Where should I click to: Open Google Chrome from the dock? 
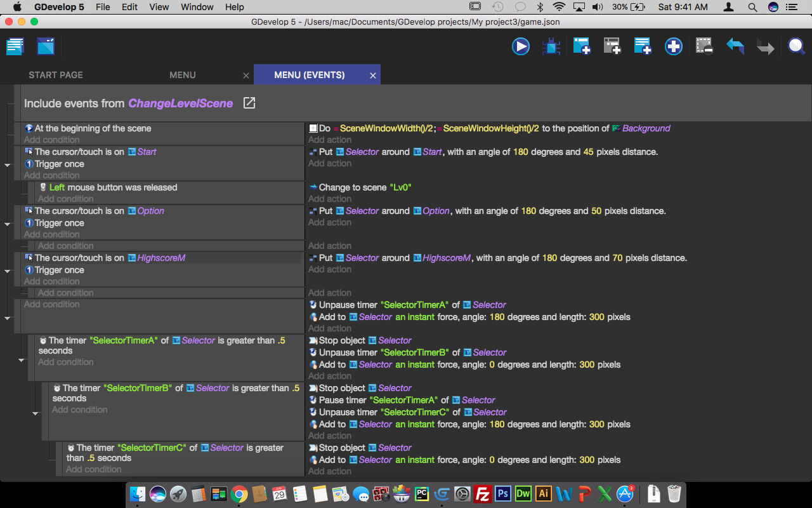tap(239, 494)
